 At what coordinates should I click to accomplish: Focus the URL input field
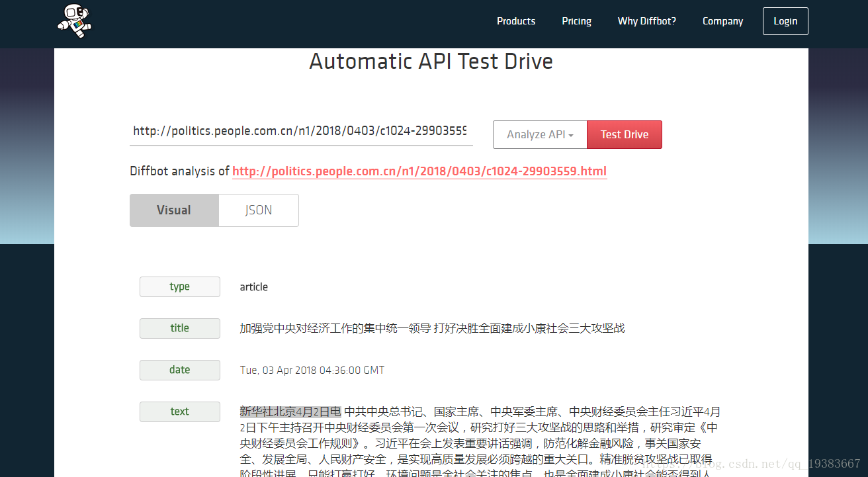[x=301, y=131]
